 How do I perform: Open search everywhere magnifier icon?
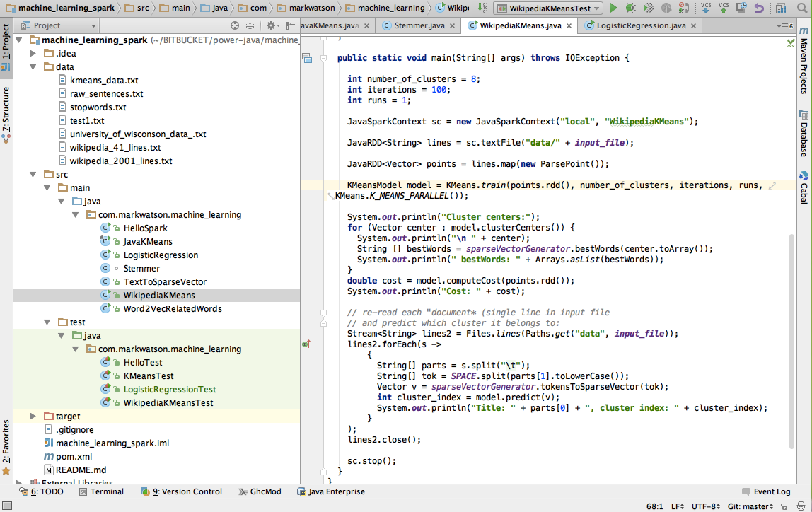[x=802, y=8]
